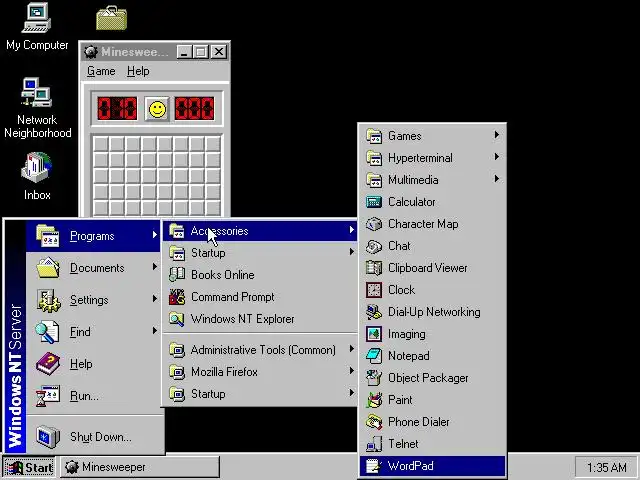Screen dimensions: 640x480
Task: Choose Calculator from the Accessories menu
Action: click(432, 202)
